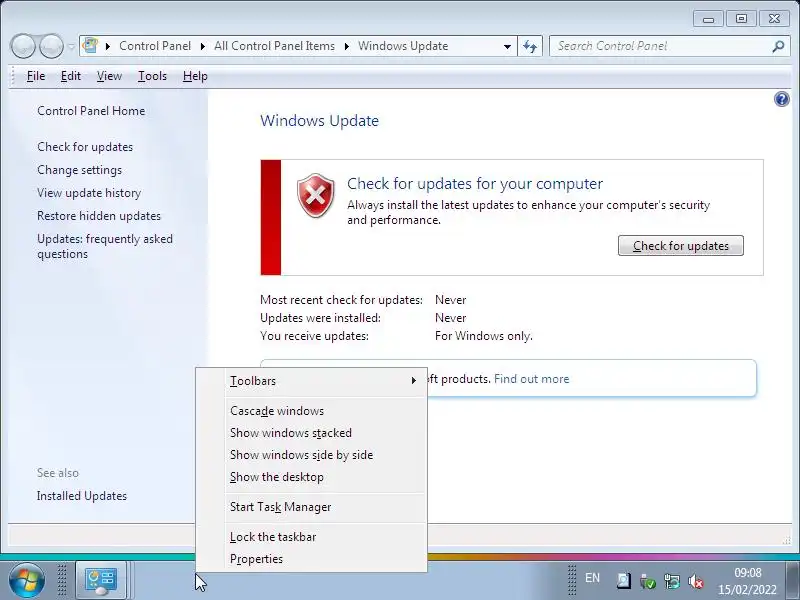800x600 pixels.
Task: Expand Toolbars submenu in context menu
Action: point(325,381)
